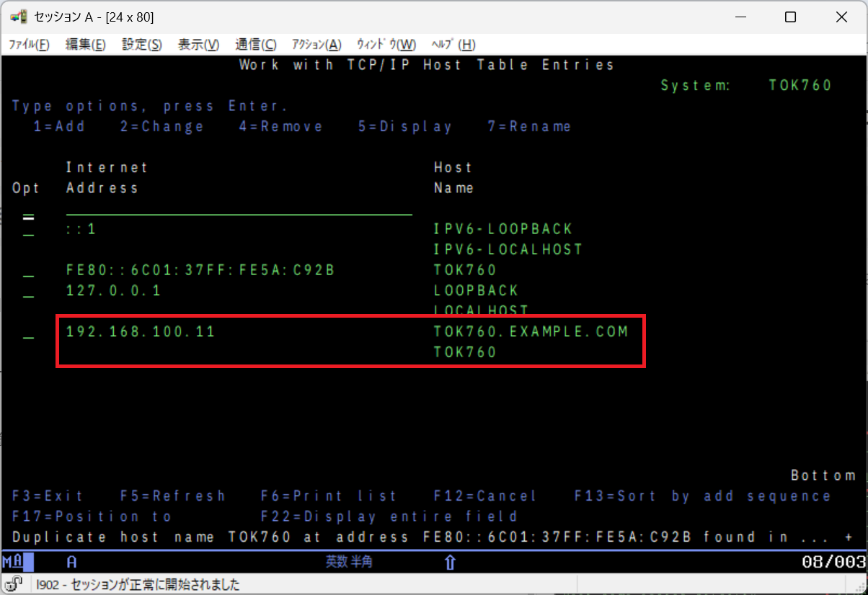Click F22=Display entire field label
The image size is (868, 595).
pos(389,516)
